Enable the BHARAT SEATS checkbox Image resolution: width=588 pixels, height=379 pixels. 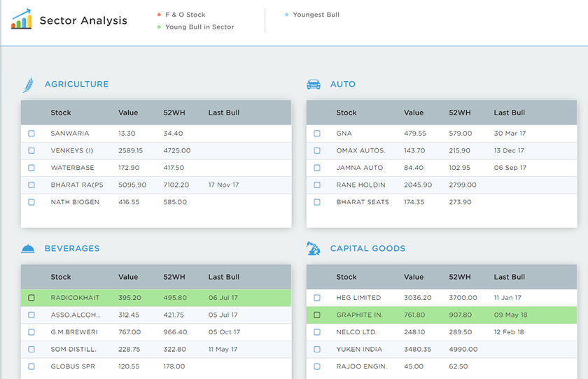pyautogui.click(x=317, y=202)
